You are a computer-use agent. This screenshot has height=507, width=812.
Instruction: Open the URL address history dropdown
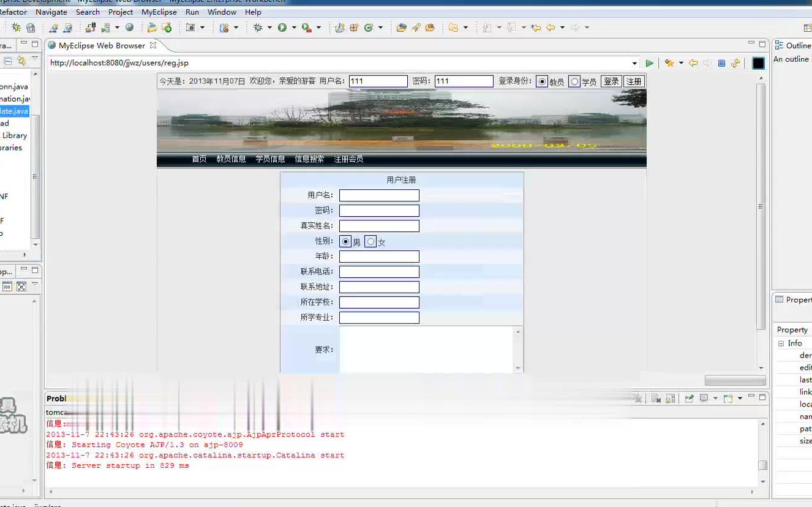(x=634, y=64)
